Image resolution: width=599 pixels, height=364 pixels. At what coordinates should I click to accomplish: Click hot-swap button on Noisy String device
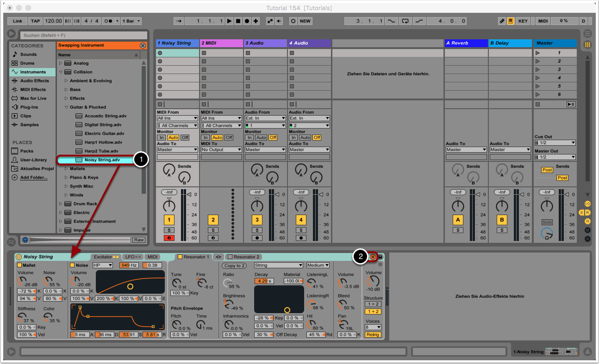(x=373, y=257)
